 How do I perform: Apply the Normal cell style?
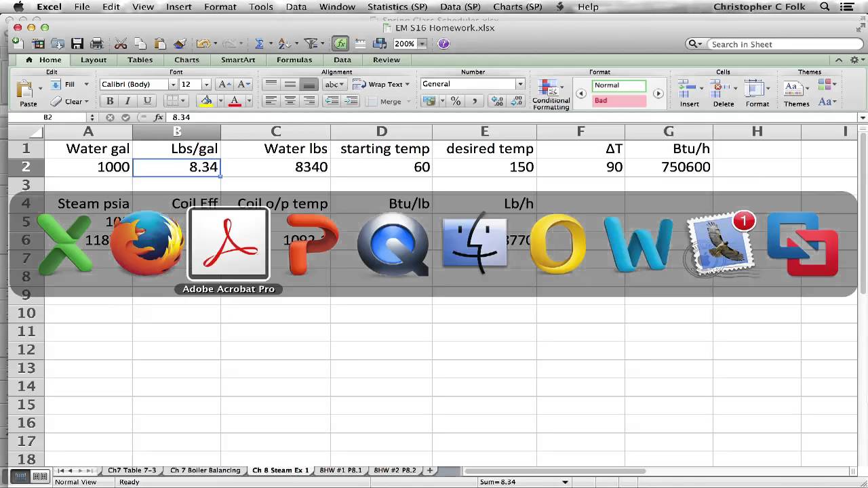[x=618, y=85]
